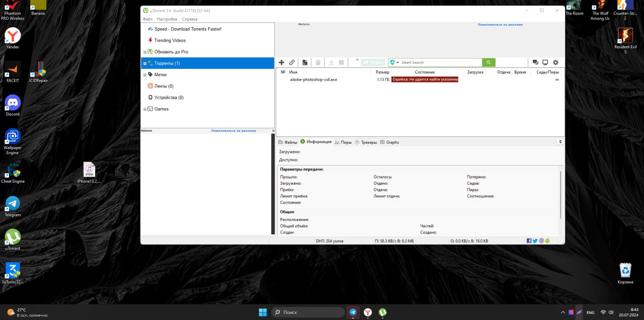This screenshot has width=644, height=320.
Task: Select the iPhone13,2 IPSW file on desktop
Action: click(x=89, y=173)
